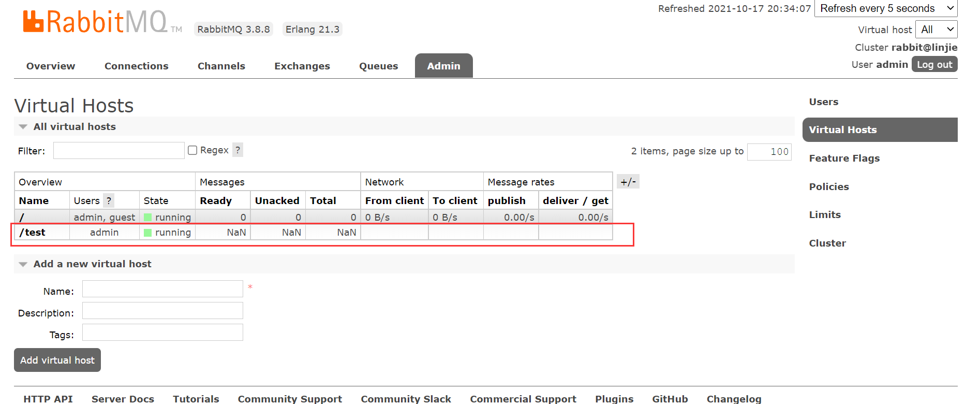Open the GitHub footer link
Screen dimensions: 980x404
point(670,399)
